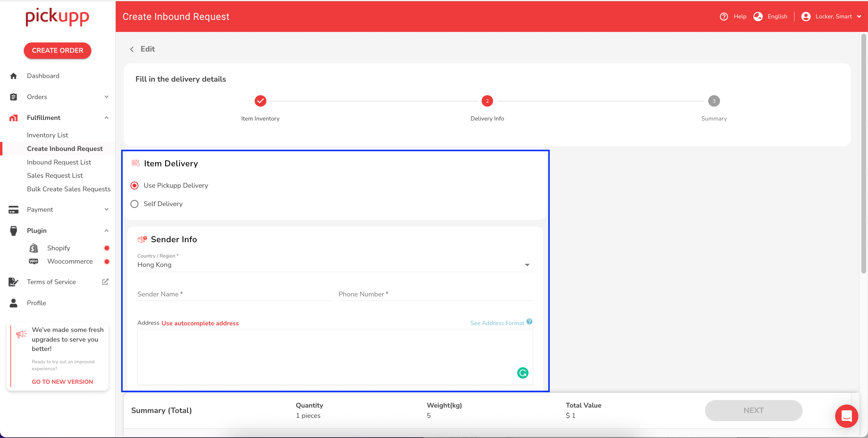Open Profile from sidebar

pyautogui.click(x=36, y=303)
